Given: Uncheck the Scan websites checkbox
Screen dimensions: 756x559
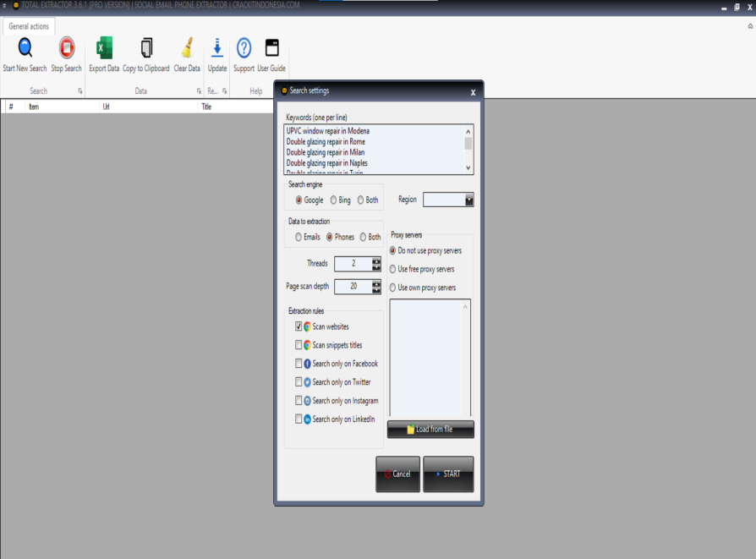Looking at the screenshot, I should click(299, 326).
